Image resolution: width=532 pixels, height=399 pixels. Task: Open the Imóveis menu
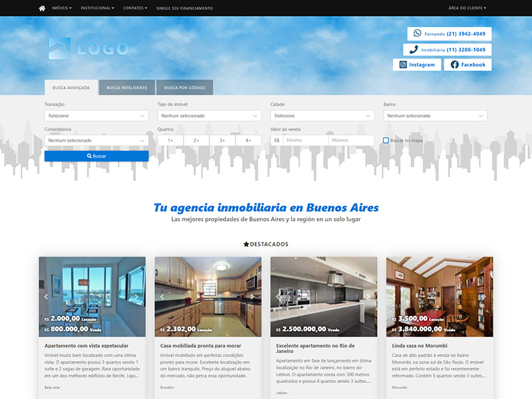coord(62,8)
